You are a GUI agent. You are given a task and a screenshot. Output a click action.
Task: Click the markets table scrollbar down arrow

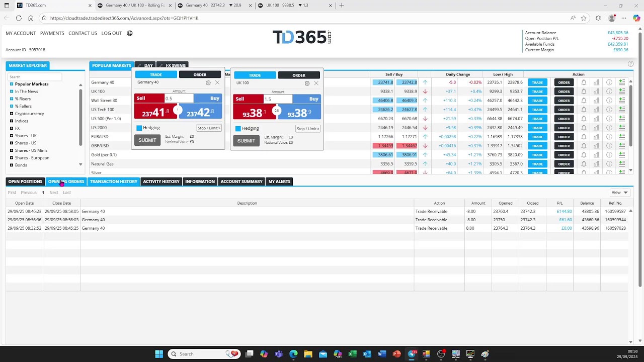(631, 170)
